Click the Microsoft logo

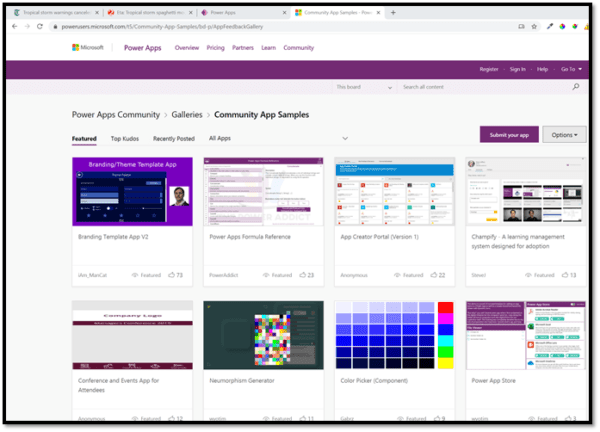click(88, 47)
